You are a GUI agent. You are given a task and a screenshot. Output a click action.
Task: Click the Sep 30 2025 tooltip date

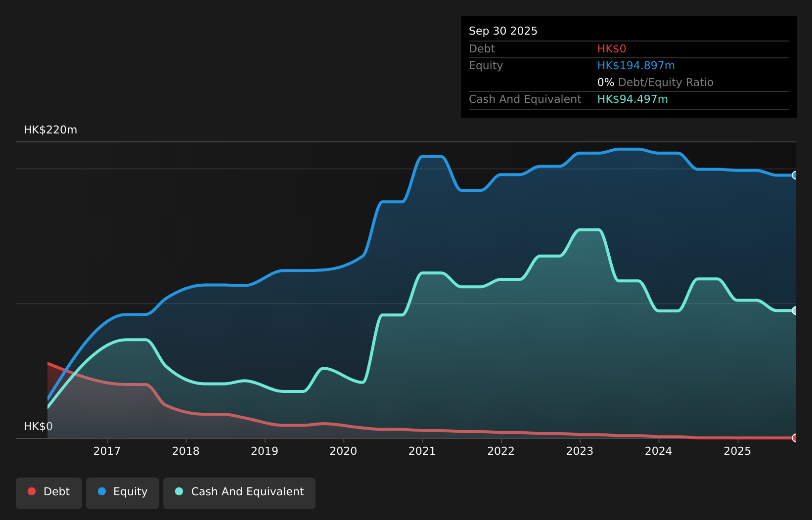point(503,31)
